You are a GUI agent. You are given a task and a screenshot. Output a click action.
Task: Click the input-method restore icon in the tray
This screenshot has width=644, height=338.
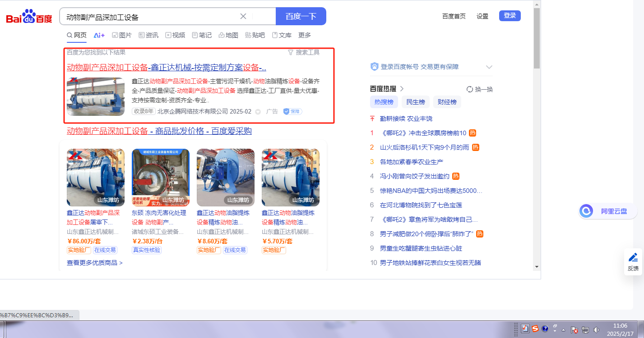point(555,326)
